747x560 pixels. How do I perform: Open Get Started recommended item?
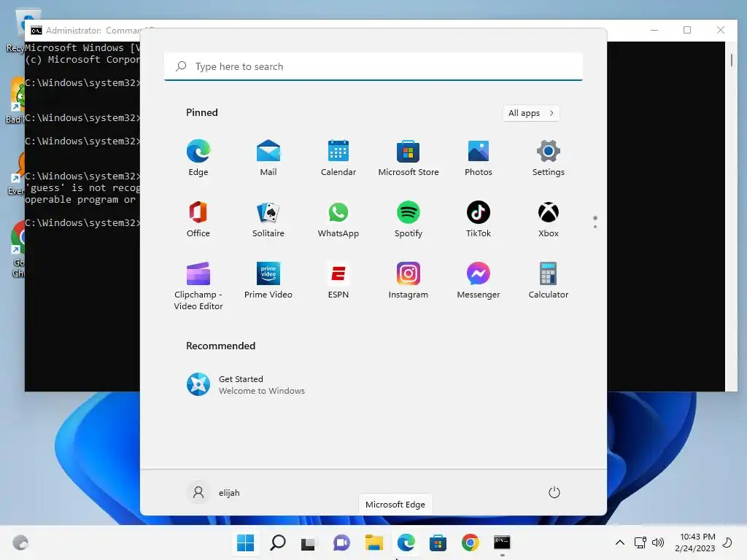click(x=246, y=385)
